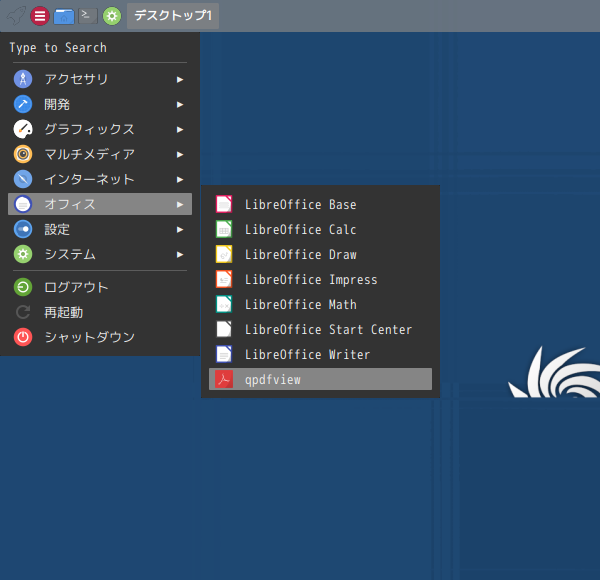Launch LibreOffice Impress
The height and width of the screenshot is (580, 600).
coord(320,279)
